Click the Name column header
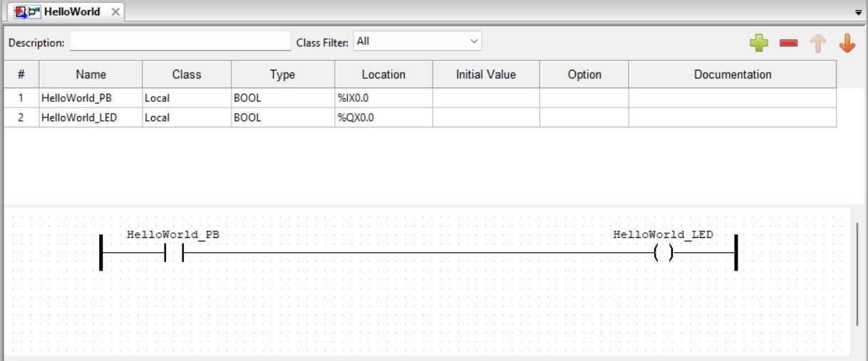 tap(91, 74)
